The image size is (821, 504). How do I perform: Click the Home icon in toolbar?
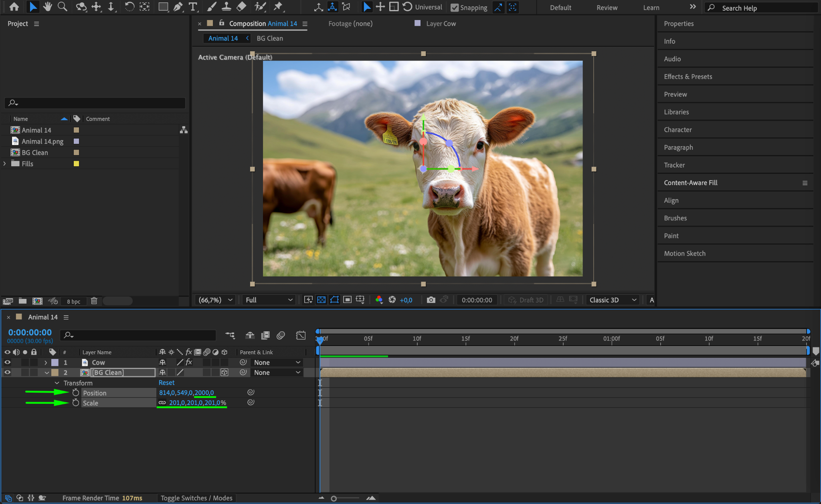(x=14, y=7)
